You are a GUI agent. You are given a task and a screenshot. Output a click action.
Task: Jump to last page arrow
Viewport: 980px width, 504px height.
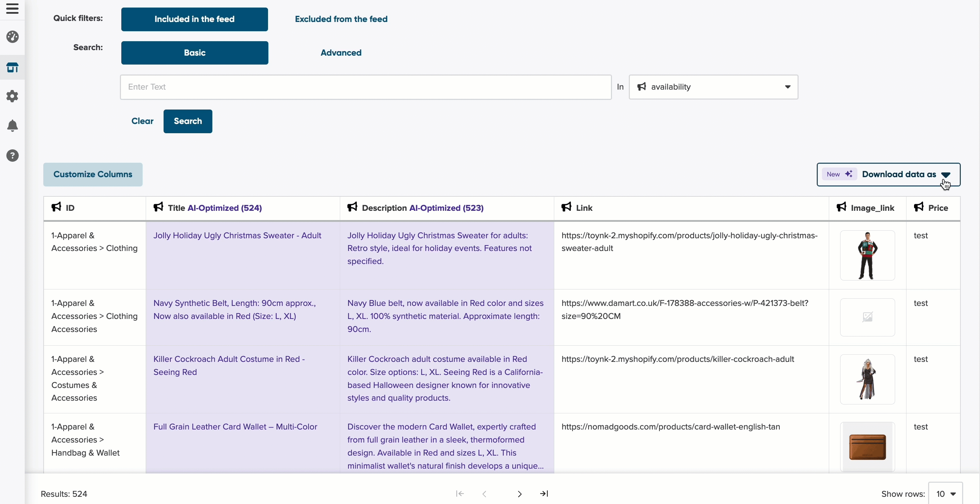544,493
